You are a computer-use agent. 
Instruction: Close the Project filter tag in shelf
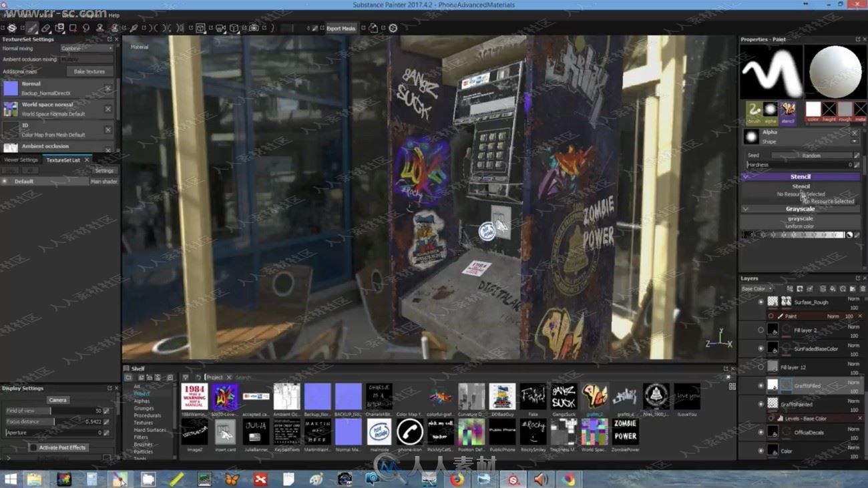tap(228, 377)
